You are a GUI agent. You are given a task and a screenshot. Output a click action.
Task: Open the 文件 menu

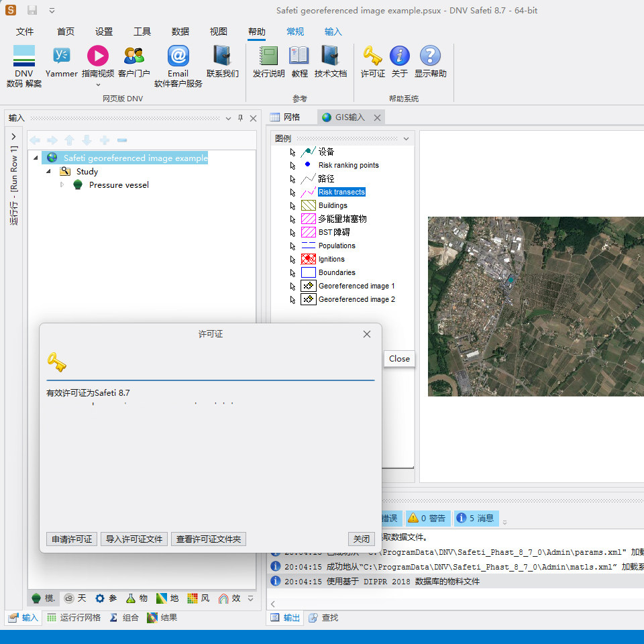25,32
